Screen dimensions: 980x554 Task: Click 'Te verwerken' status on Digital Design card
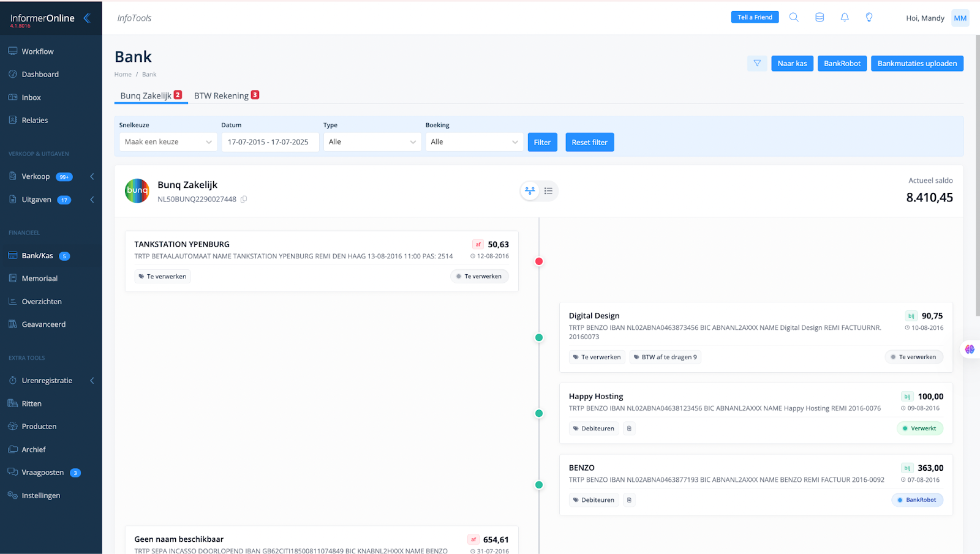914,357
